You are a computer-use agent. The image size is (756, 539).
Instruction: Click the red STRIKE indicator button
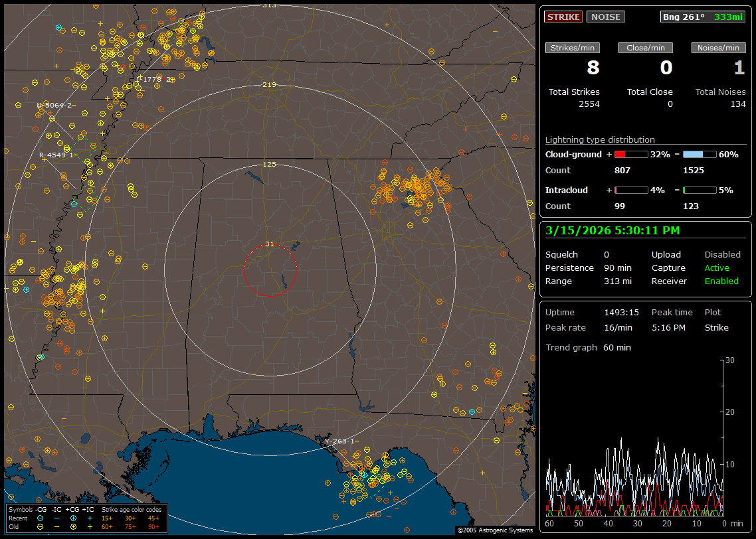tap(563, 17)
